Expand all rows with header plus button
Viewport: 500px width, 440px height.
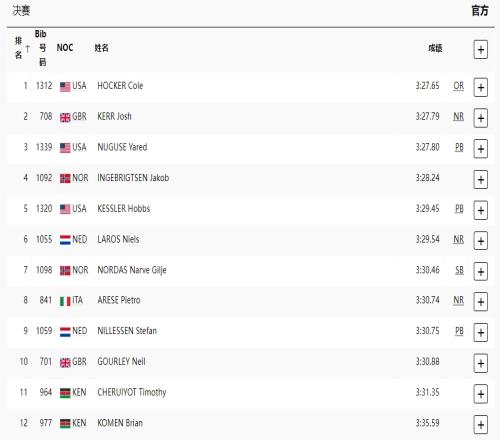point(481,50)
